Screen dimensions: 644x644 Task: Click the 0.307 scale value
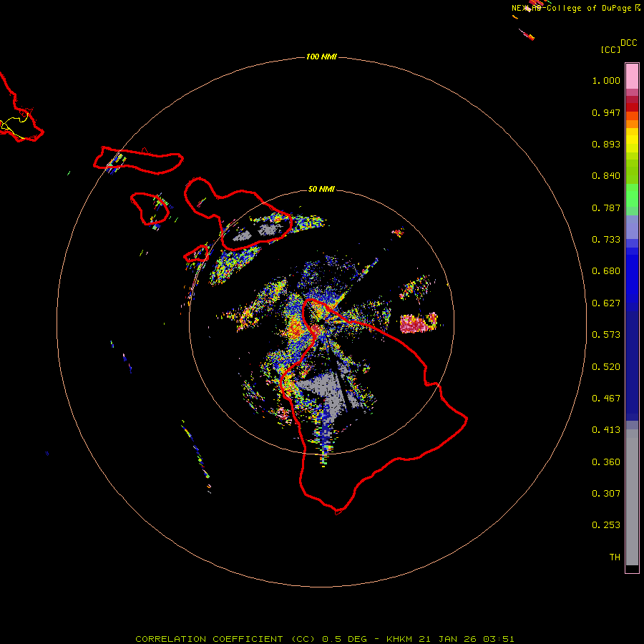(606, 494)
